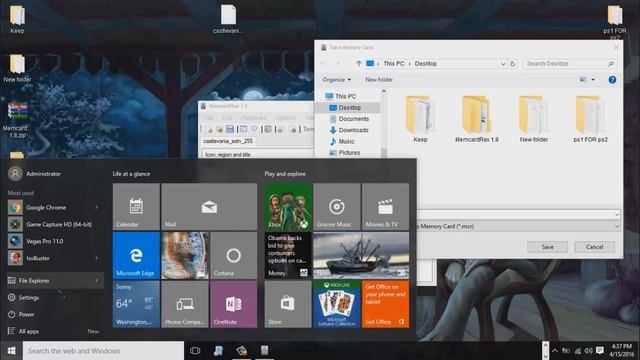The width and height of the screenshot is (640, 360).
Task: Go up one level in Save dialog
Action: click(x=358, y=63)
